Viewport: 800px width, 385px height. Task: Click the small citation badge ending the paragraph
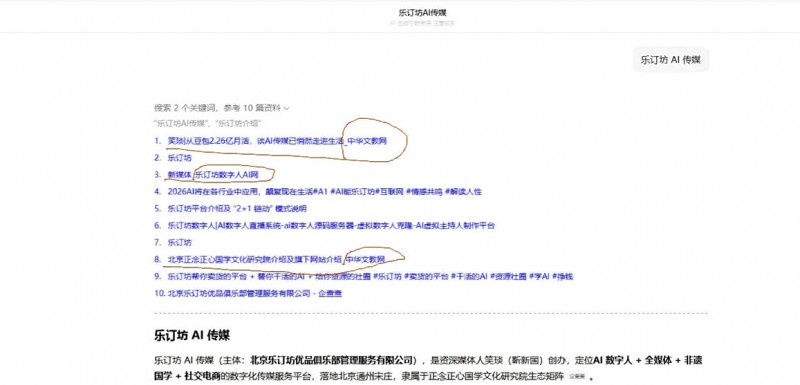(577, 377)
